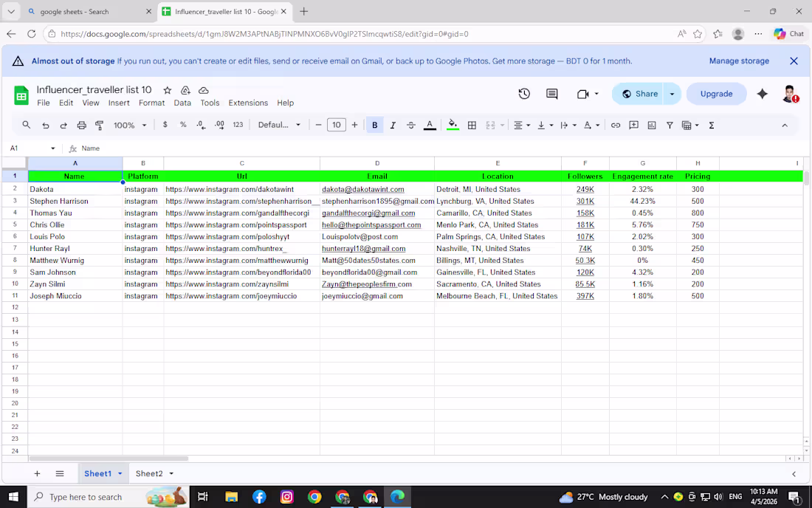Switch to Sheet2 tab
This screenshot has height=508, width=812.
[149, 473]
